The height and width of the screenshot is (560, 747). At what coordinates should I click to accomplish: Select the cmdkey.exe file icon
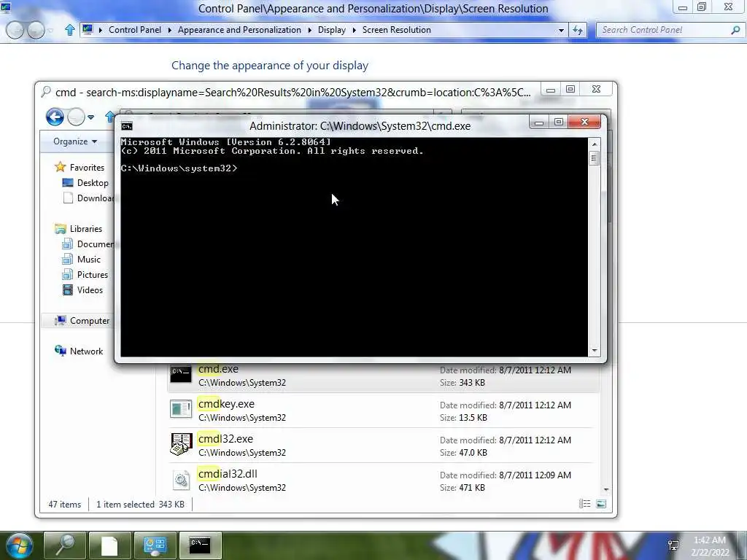pos(181,409)
